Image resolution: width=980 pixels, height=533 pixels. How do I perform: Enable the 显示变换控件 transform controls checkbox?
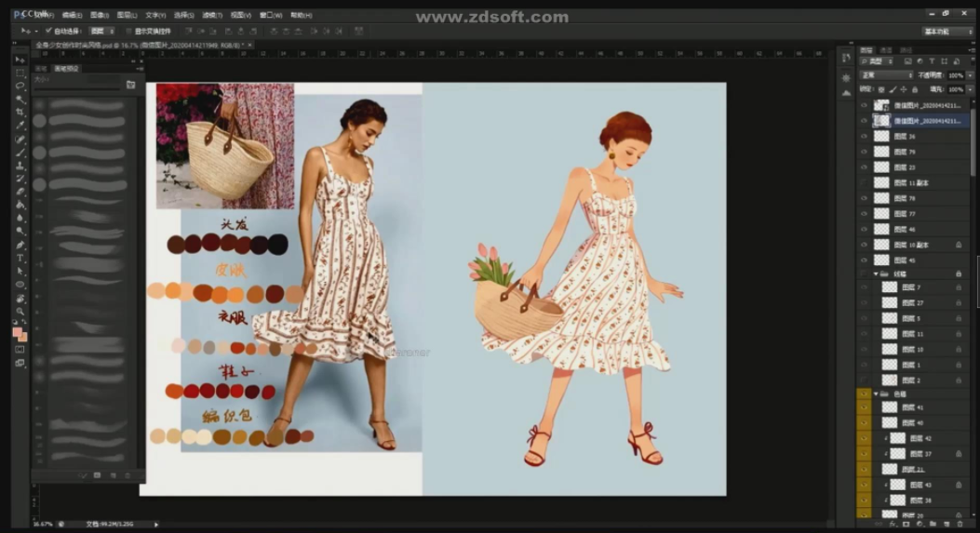pyautogui.click(x=128, y=31)
